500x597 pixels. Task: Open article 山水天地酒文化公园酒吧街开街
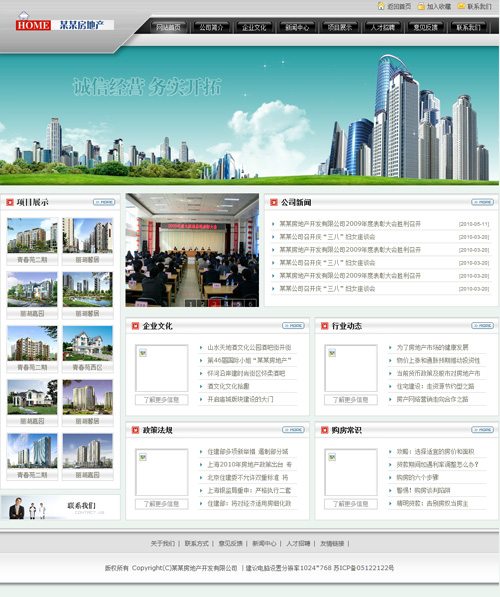pyautogui.click(x=249, y=347)
